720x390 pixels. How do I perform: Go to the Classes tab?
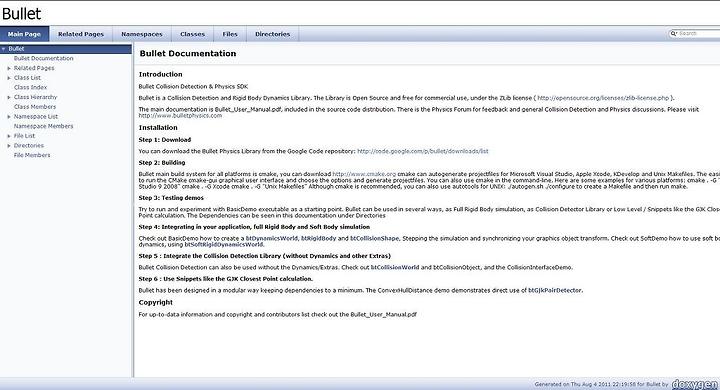(x=192, y=34)
